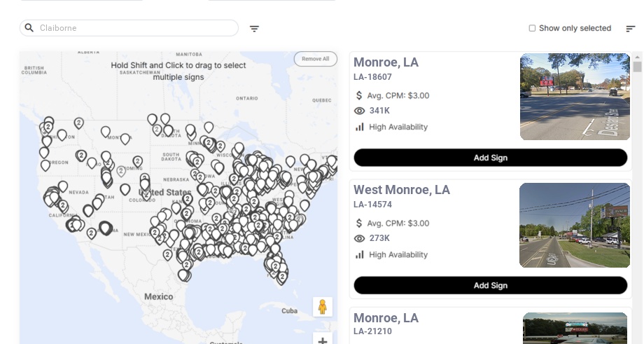Add Sign for West Monroe LA-14574

(490, 285)
